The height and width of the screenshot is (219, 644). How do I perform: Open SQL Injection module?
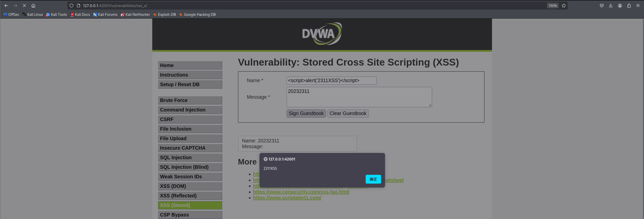(x=190, y=157)
